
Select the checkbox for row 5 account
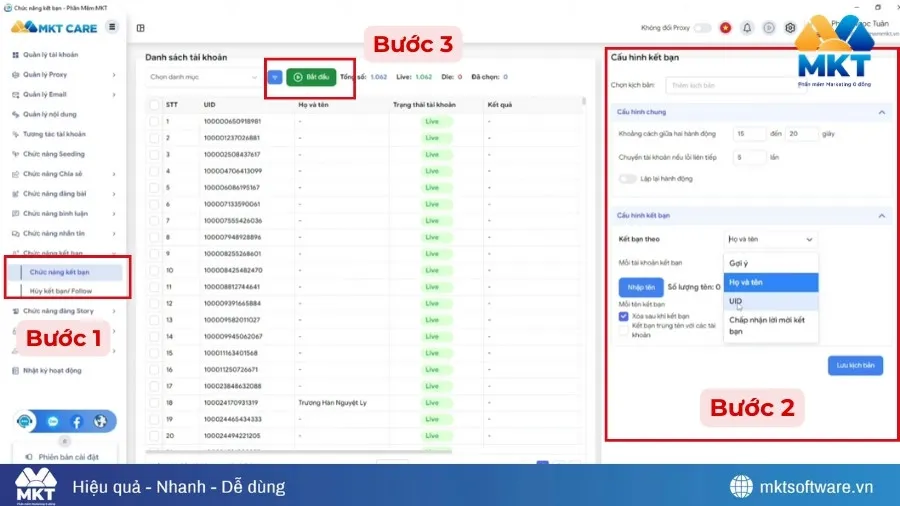click(154, 188)
